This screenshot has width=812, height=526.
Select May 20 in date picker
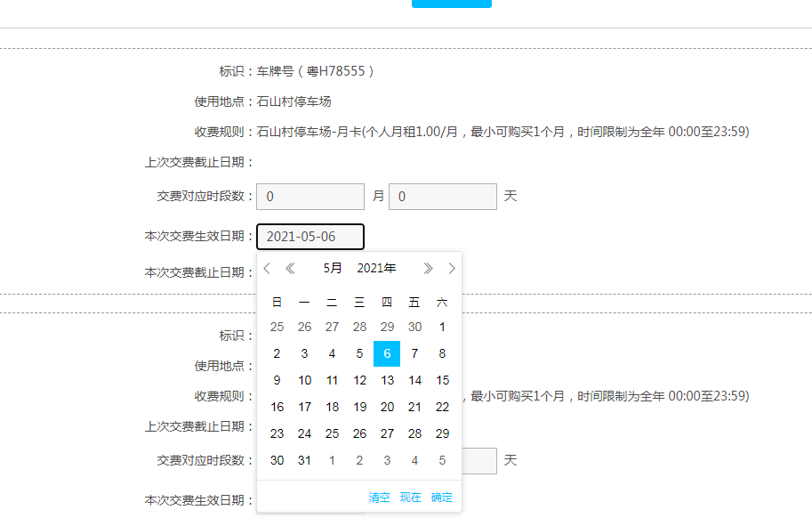[387, 407]
